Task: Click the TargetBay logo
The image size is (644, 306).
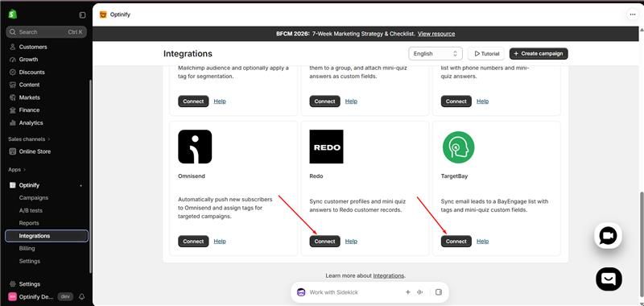Action: click(458, 147)
